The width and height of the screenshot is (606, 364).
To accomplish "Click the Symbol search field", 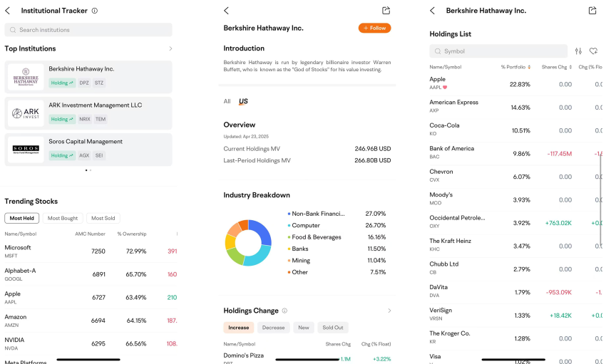I will (498, 51).
